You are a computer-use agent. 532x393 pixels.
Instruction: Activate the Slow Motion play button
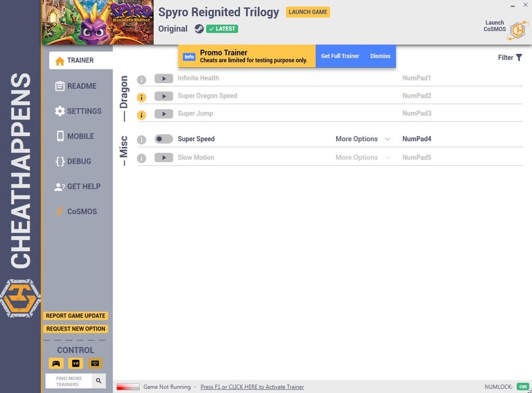click(164, 158)
